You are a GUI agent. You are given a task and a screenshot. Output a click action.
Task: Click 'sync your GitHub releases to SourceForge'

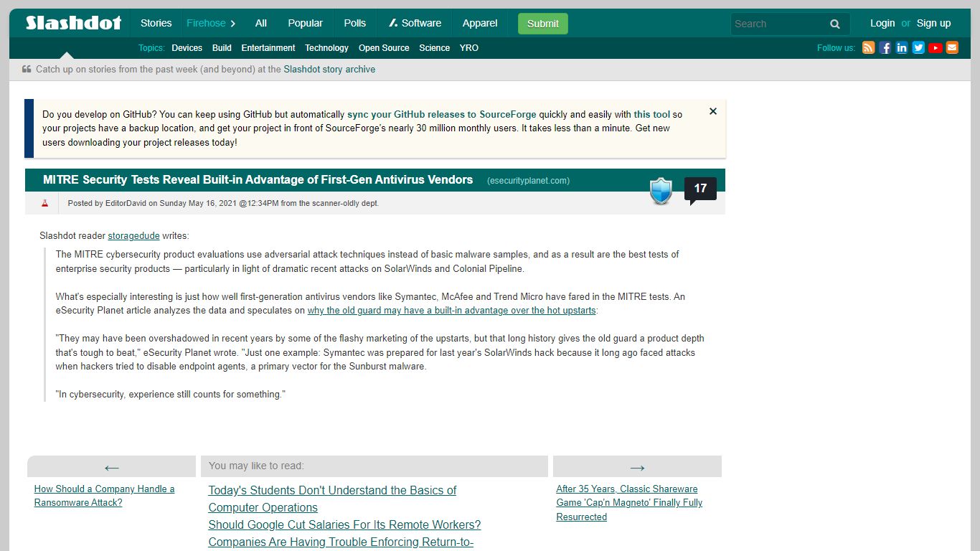coord(442,114)
